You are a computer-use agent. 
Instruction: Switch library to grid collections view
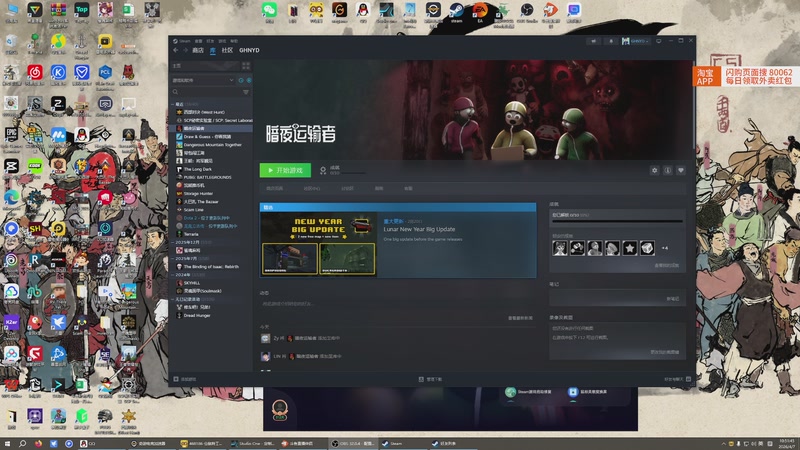coord(246,66)
